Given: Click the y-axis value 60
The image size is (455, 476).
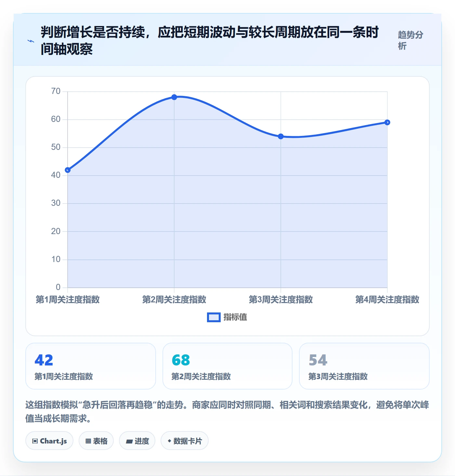Looking at the screenshot, I should coord(56,119).
